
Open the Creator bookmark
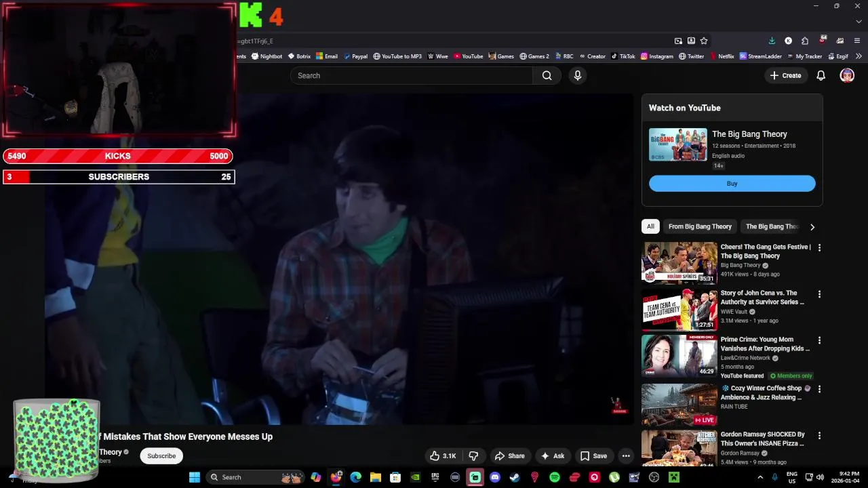tap(591, 56)
